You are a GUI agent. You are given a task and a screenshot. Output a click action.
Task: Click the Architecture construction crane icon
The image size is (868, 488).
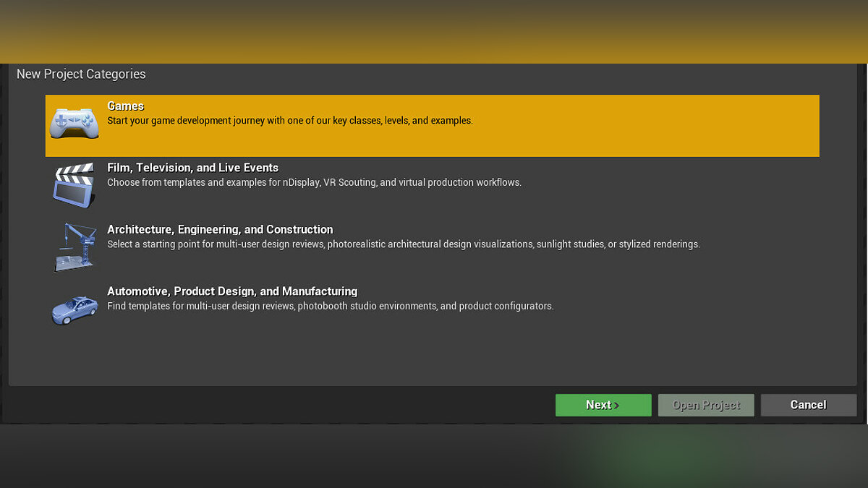click(x=74, y=247)
